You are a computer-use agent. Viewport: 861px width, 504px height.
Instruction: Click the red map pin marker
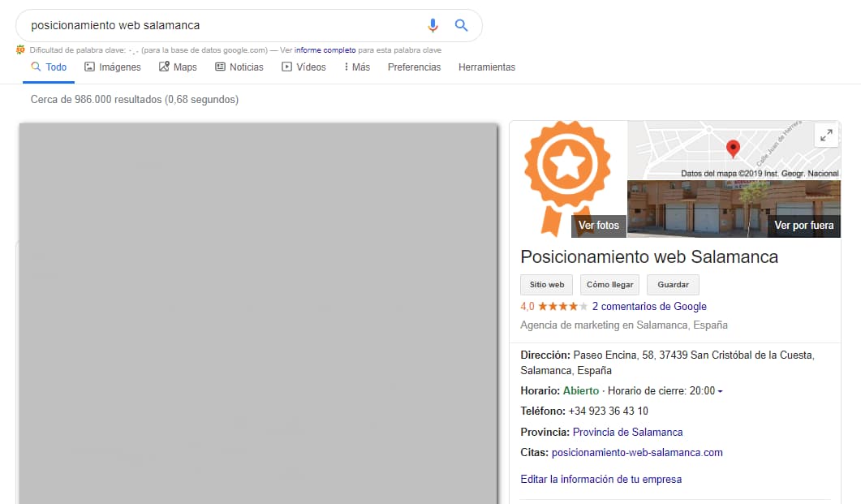pyautogui.click(x=733, y=149)
